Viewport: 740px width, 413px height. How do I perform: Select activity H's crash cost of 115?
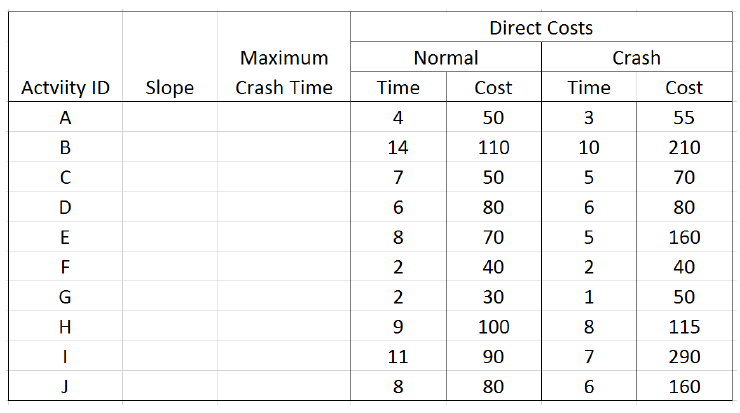(x=684, y=327)
